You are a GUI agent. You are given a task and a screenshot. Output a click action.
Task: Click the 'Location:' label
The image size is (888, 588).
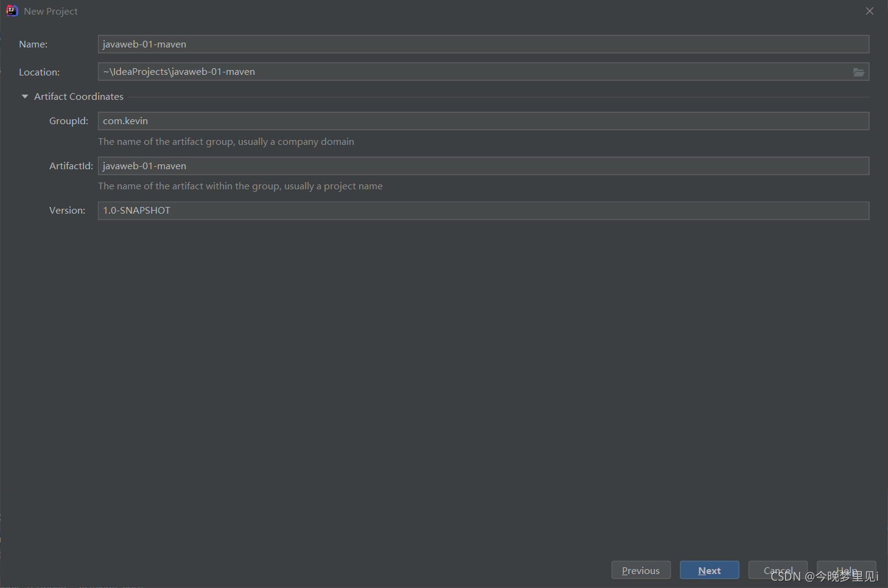pos(40,72)
